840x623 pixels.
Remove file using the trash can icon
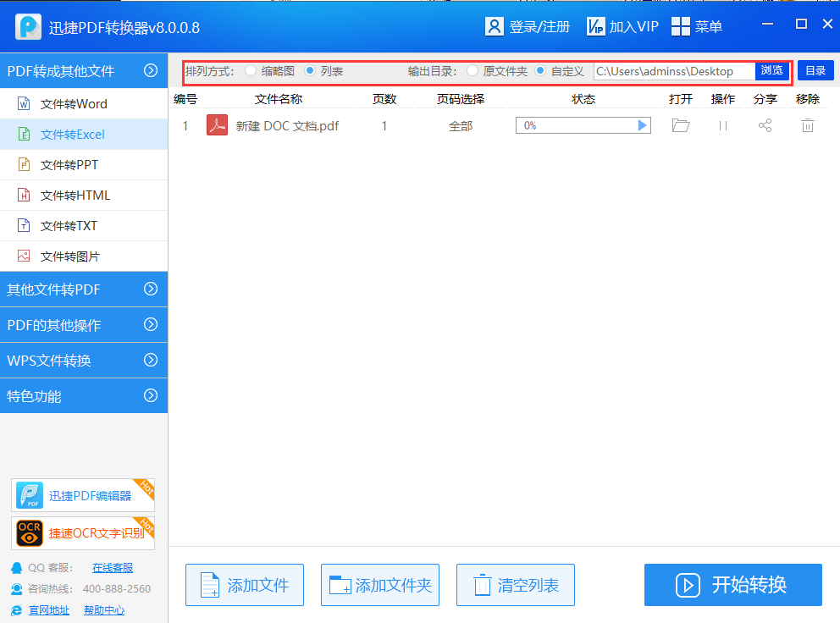(808, 126)
